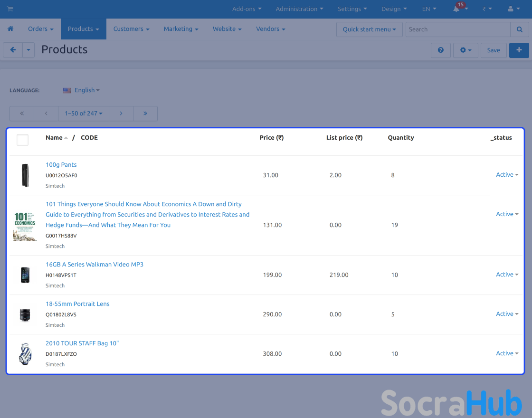Screen dimensions: 532x418
Task: Click the search magnifier button
Action: pyautogui.click(x=519, y=29)
